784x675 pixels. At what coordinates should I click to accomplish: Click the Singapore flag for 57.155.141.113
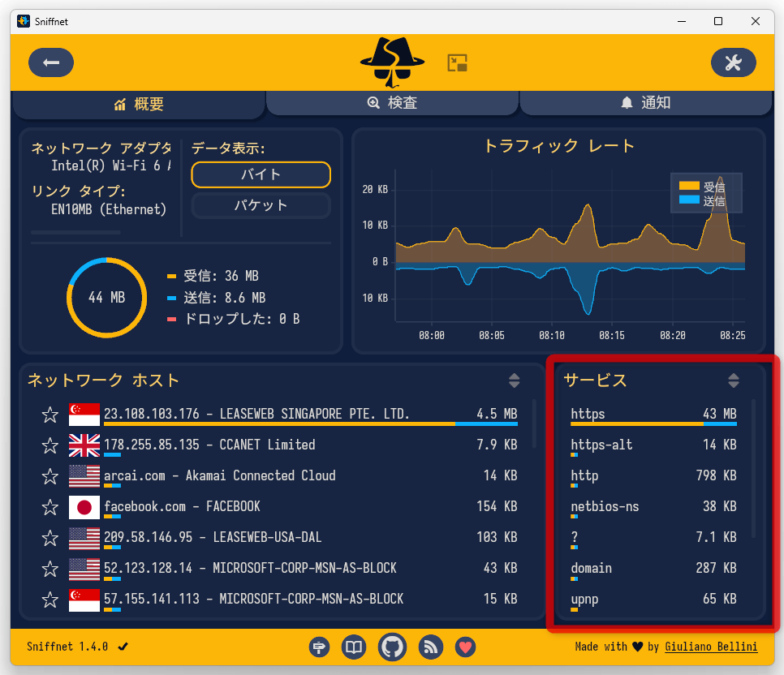[84, 600]
